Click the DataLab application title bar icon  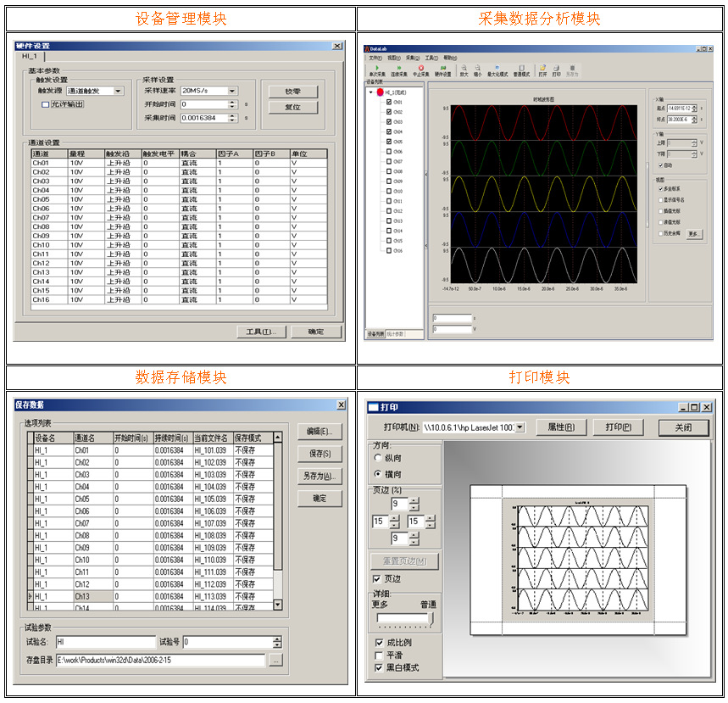pyautogui.click(x=367, y=48)
